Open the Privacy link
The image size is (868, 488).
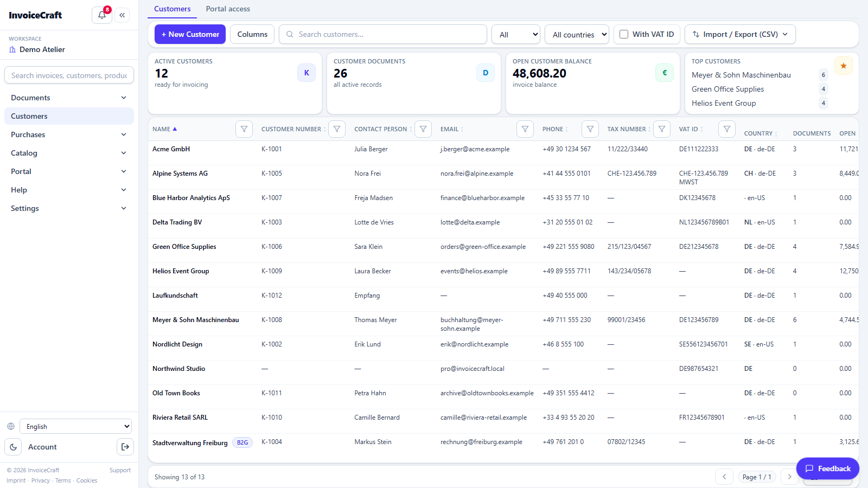[x=40, y=480]
